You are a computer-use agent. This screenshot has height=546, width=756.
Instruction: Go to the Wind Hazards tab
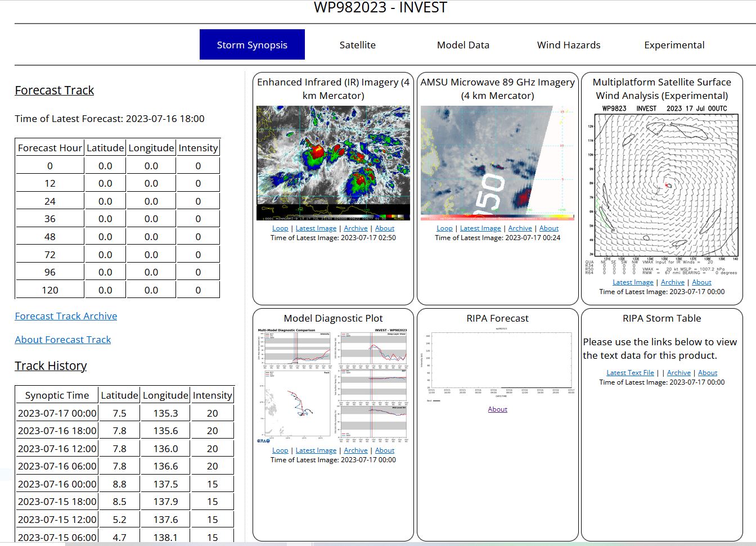click(x=569, y=45)
